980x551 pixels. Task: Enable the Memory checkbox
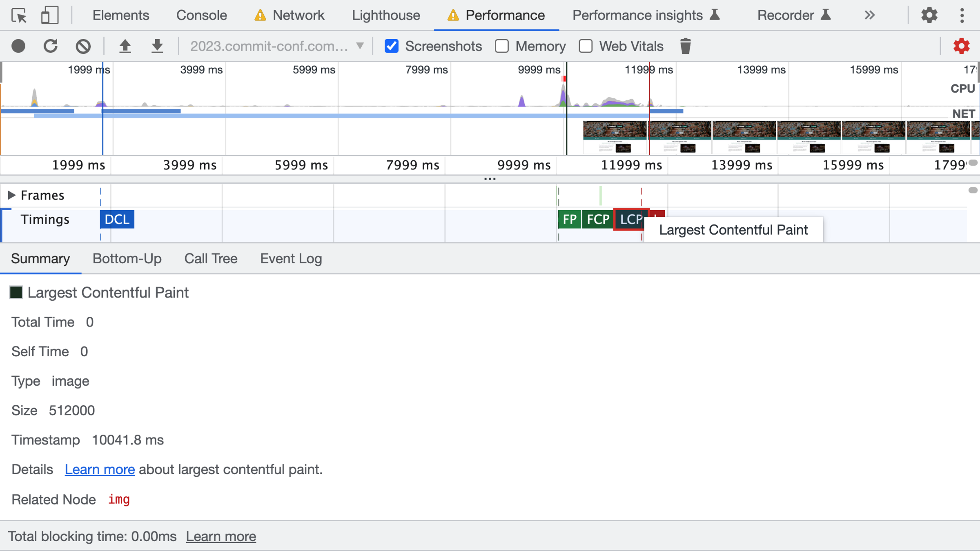pos(502,46)
